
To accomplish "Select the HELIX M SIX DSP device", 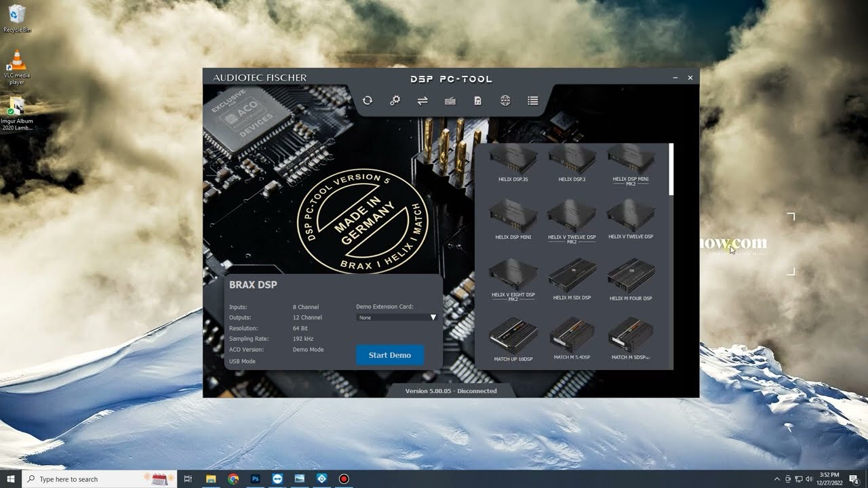I will pos(572,279).
